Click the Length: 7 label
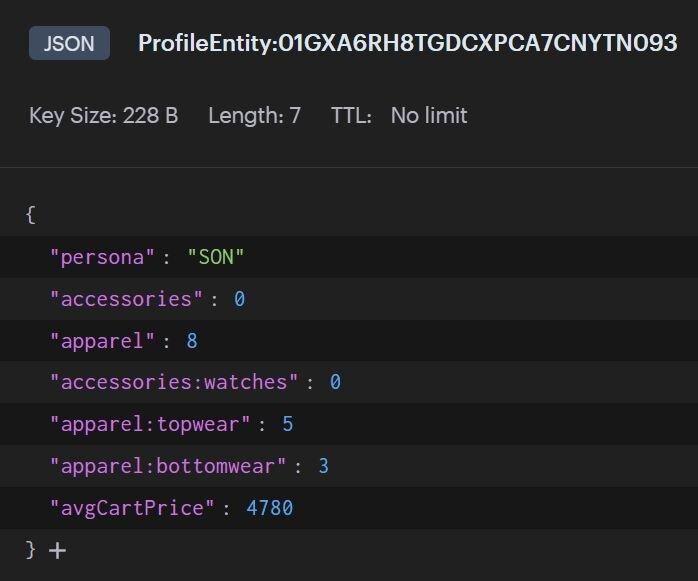 point(255,116)
